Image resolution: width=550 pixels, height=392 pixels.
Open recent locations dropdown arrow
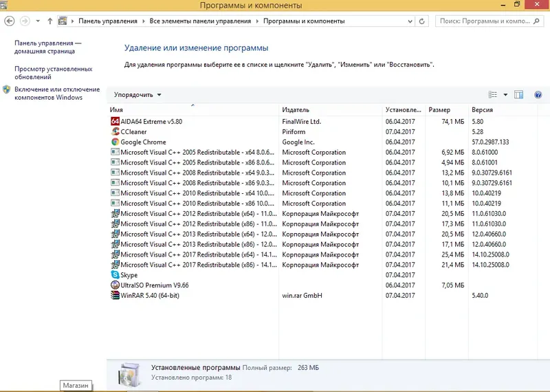click(38, 21)
